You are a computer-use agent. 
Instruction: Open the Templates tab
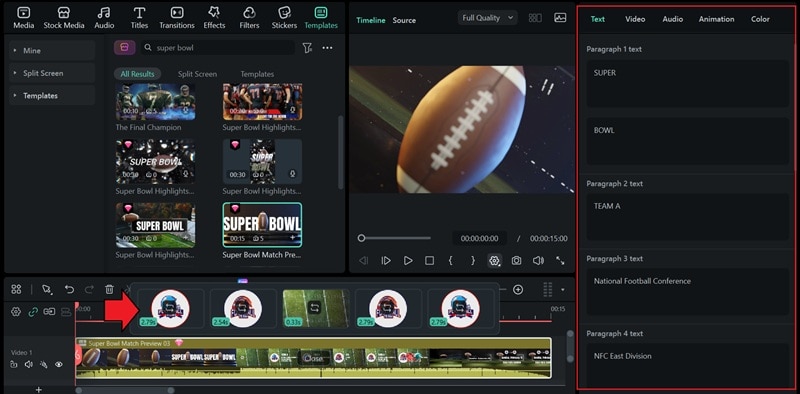[x=321, y=18]
